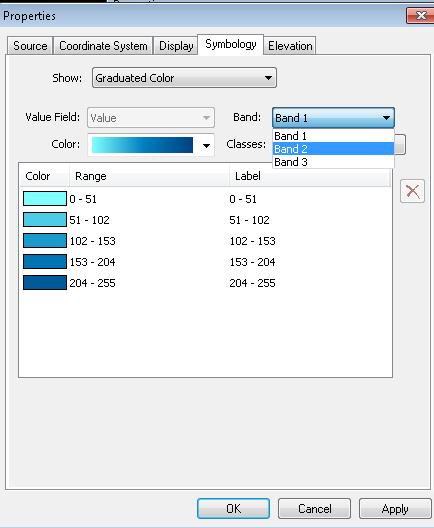
Task: Collapse the Band 1 combo box
Action: (333, 118)
